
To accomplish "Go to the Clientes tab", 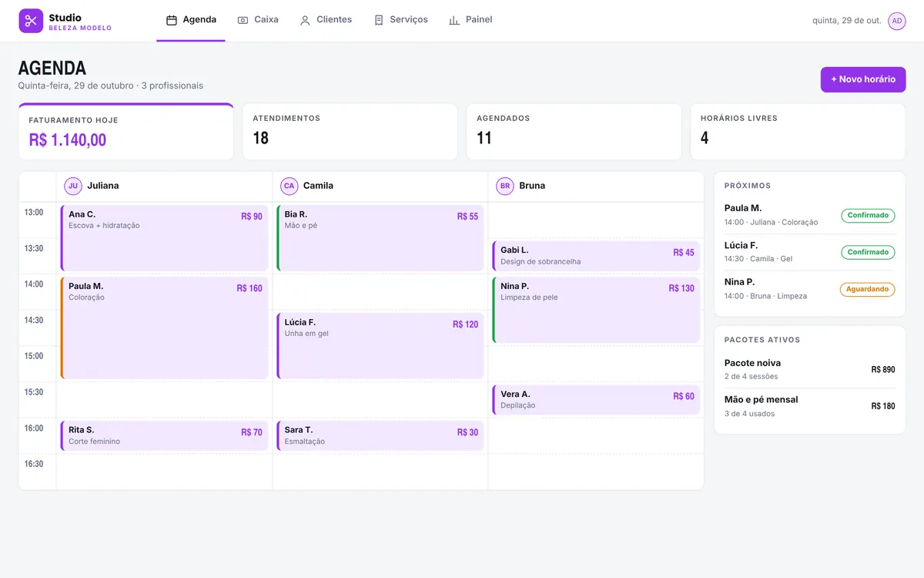I will [x=326, y=20].
